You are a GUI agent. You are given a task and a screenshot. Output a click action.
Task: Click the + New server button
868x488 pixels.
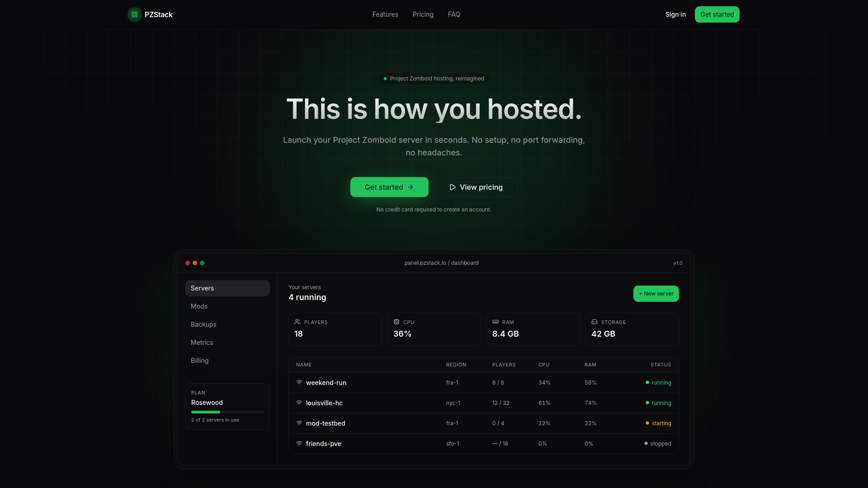656,294
